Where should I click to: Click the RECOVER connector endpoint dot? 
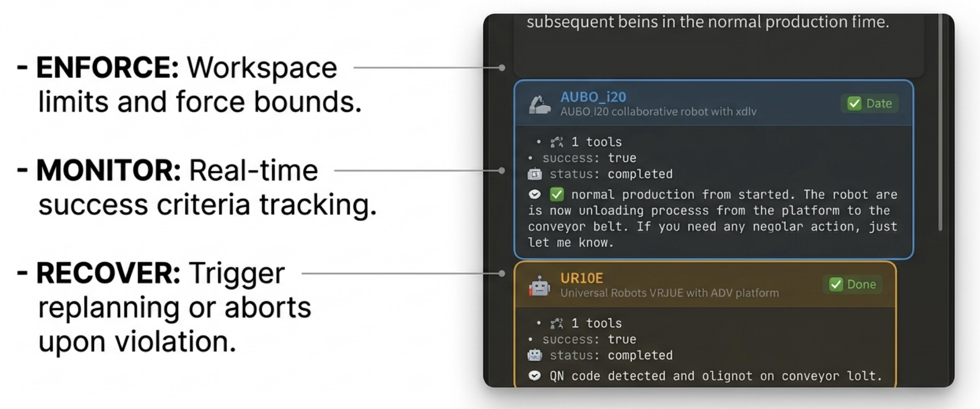tap(502, 273)
